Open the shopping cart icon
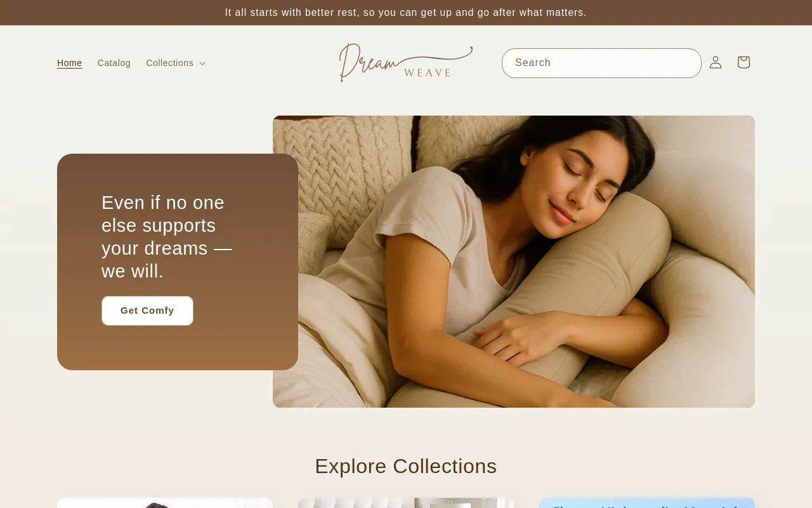The image size is (812, 508). click(743, 62)
